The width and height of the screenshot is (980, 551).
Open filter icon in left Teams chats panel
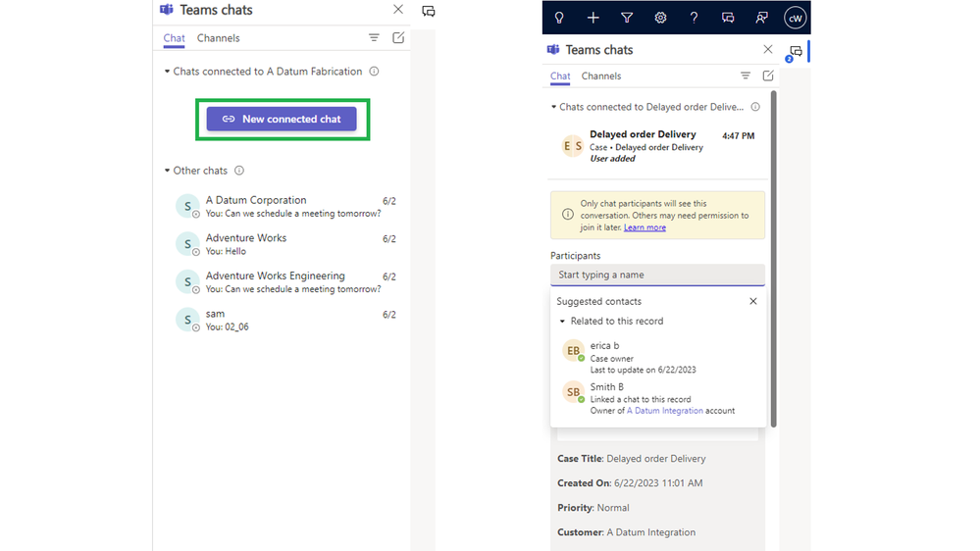coord(374,37)
